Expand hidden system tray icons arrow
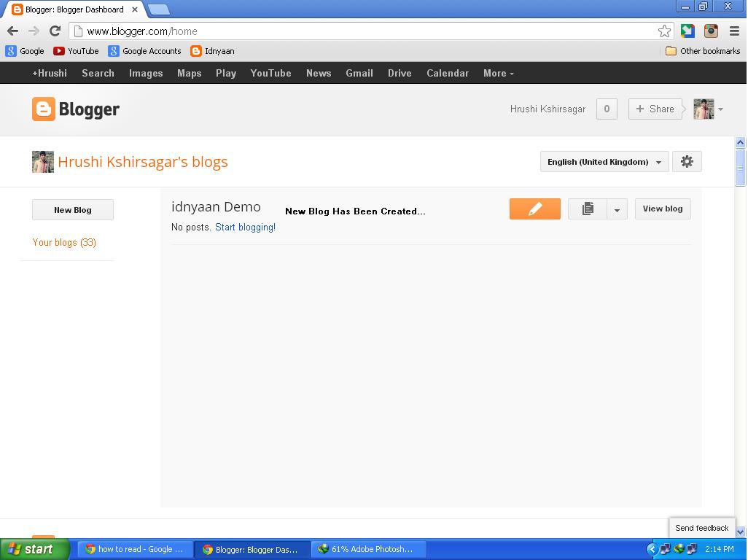748x560 pixels. tap(652, 549)
